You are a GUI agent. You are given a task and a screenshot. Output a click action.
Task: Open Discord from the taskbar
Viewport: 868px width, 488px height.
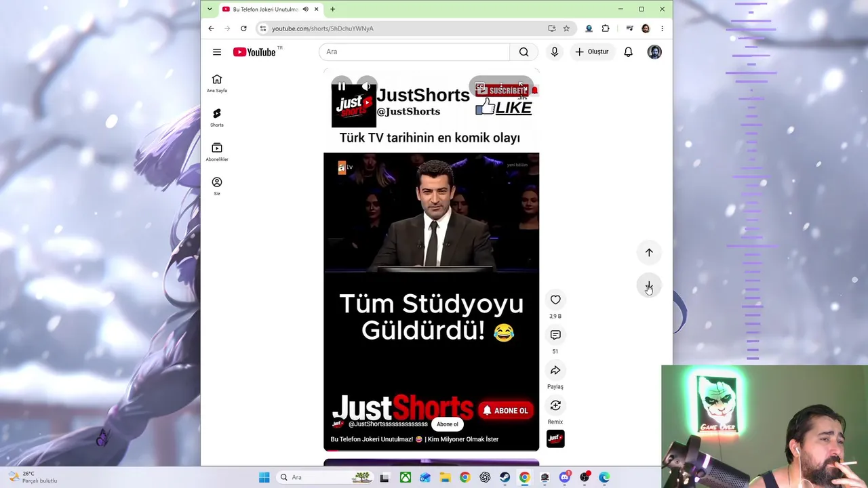(565, 477)
